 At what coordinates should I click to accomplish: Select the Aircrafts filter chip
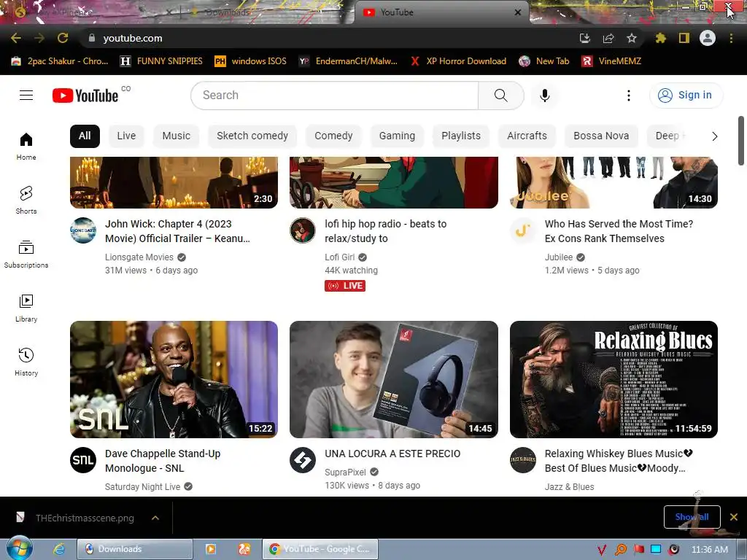(527, 136)
